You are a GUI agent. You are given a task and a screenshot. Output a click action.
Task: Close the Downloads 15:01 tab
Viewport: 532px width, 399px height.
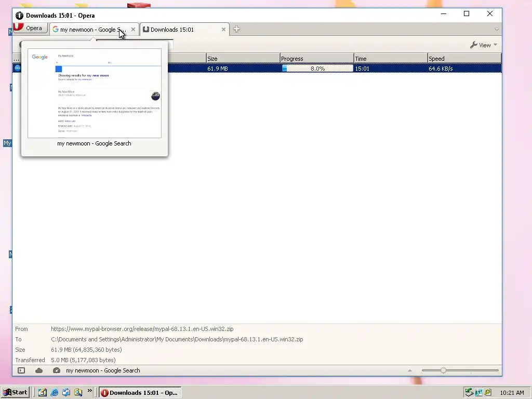pos(223,30)
